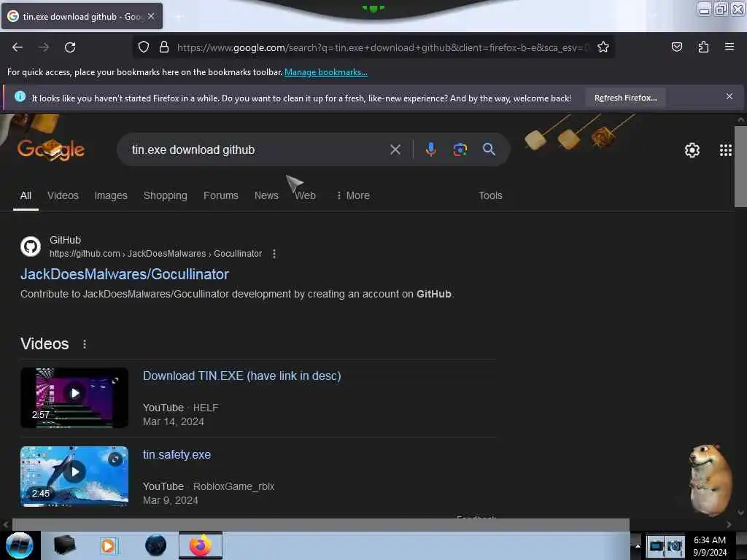The height and width of the screenshot is (560, 747).
Task: Expand the More search filters menu
Action: click(353, 195)
